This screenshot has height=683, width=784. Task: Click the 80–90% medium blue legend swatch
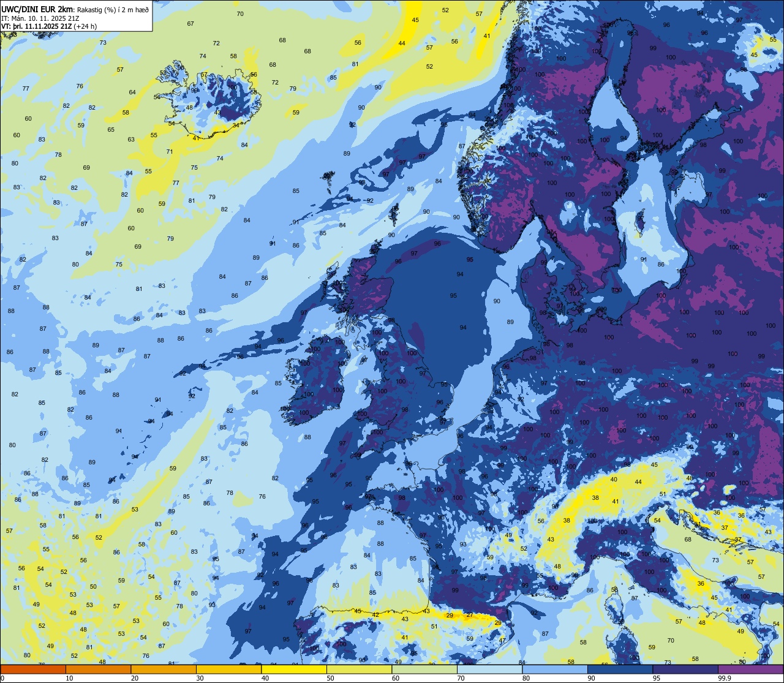pyautogui.click(x=555, y=669)
